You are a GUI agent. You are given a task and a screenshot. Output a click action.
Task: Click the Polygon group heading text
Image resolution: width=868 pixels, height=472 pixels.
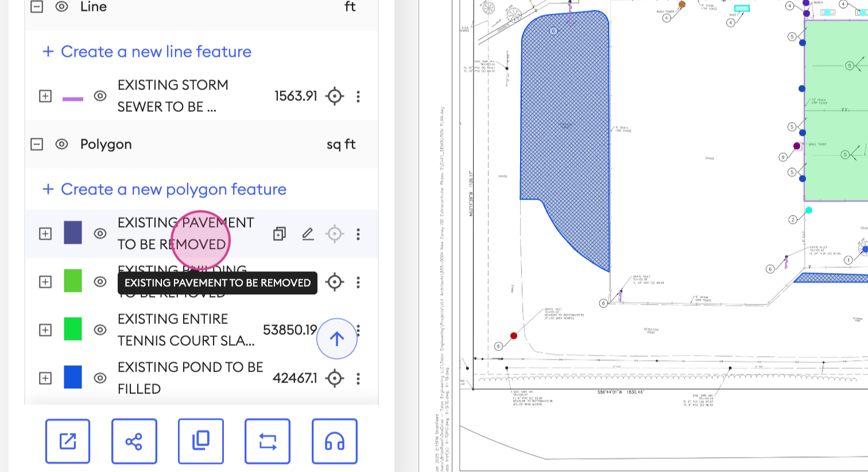tap(106, 145)
